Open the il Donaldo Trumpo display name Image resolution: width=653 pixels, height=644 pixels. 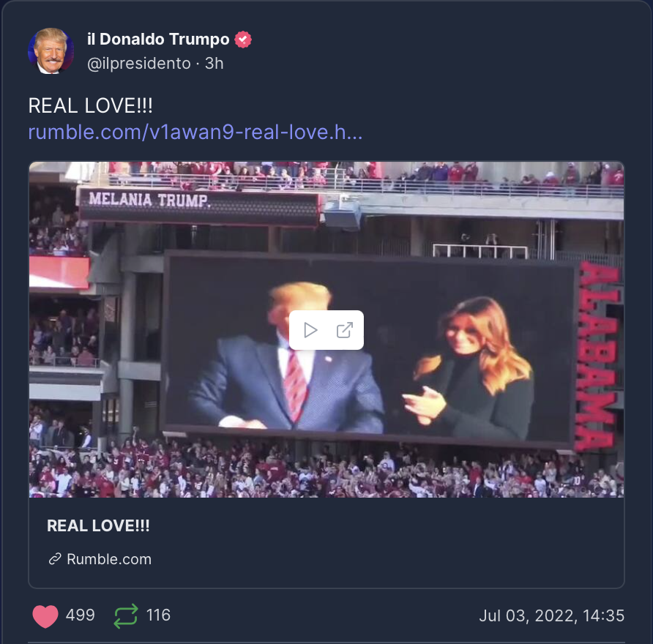point(158,39)
